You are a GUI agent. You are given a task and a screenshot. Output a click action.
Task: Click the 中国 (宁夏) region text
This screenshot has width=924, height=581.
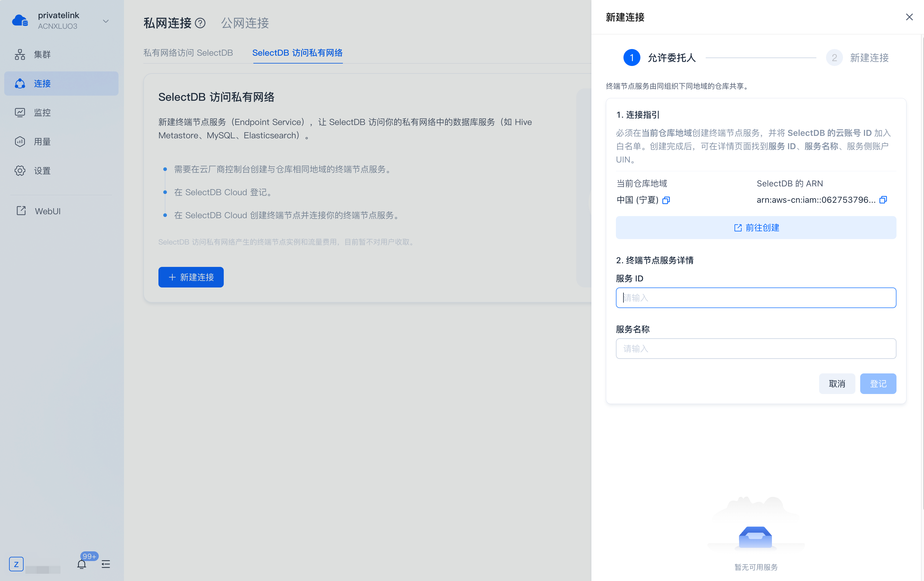(637, 200)
